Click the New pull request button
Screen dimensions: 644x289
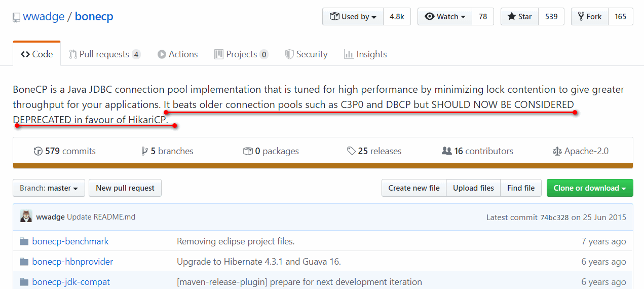click(x=125, y=188)
